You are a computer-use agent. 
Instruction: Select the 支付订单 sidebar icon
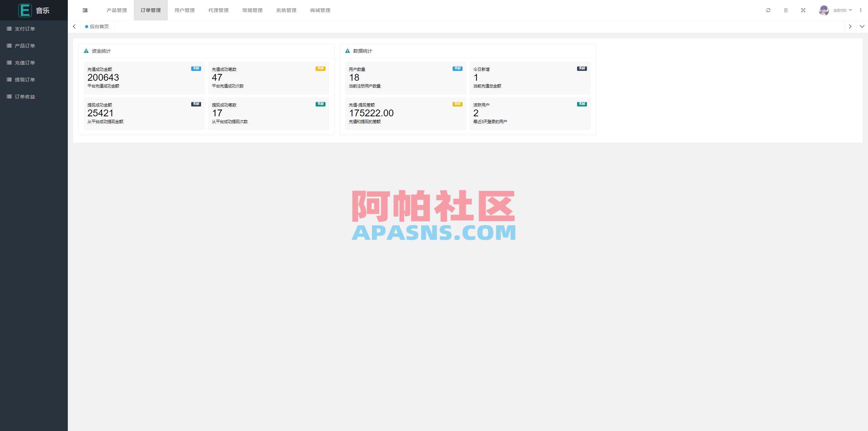pos(9,28)
